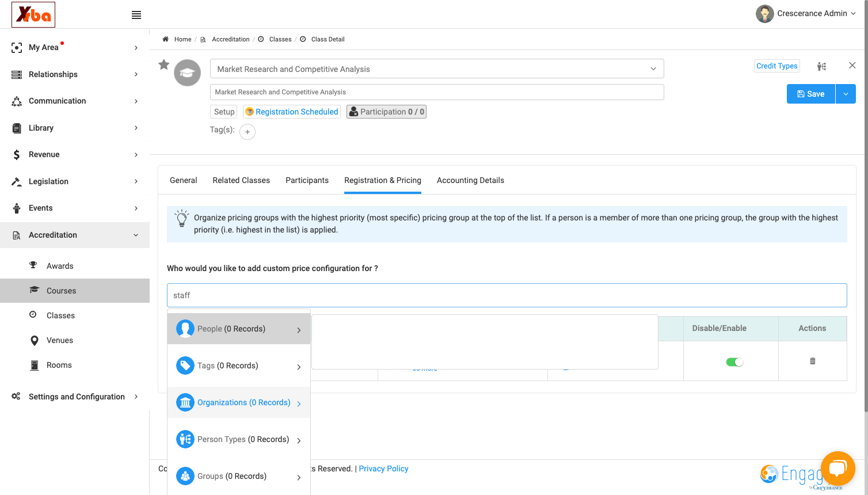
Task: Click the price configuration search field
Action: [507, 295]
